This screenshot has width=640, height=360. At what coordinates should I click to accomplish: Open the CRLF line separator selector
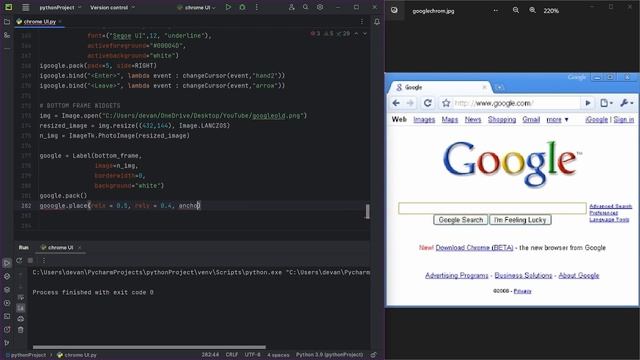coord(232,355)
